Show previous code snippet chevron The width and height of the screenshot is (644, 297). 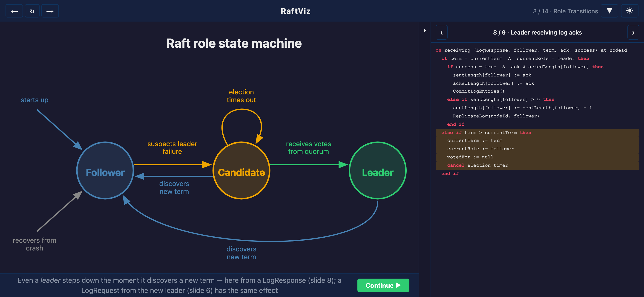[442, 32]
